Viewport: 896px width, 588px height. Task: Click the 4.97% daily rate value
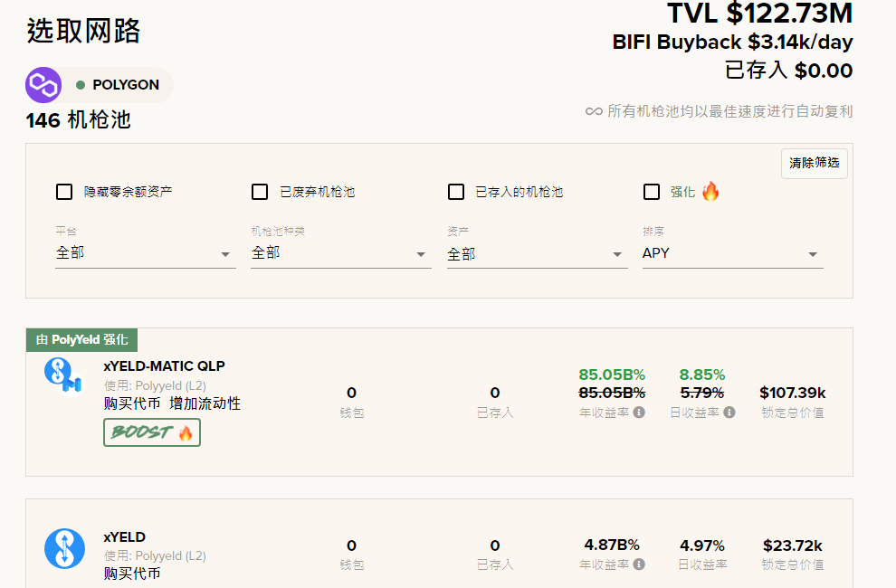pos(702,545)
